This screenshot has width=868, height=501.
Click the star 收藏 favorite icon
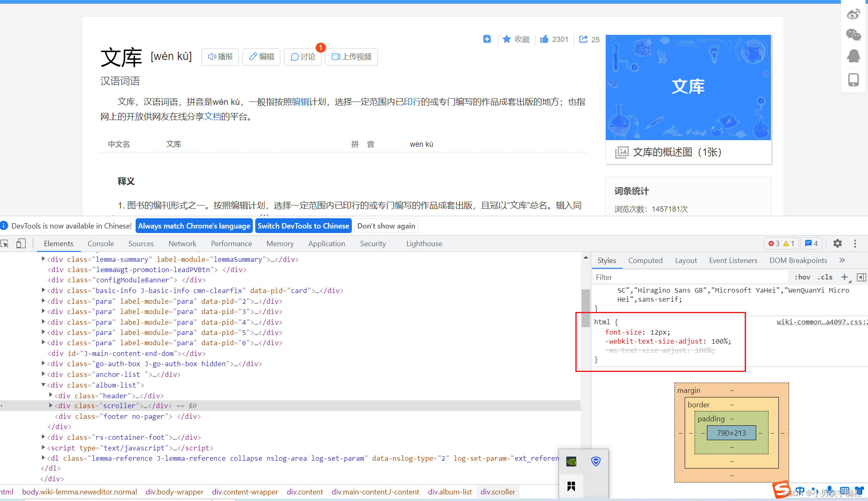click(x=507, y=39)
